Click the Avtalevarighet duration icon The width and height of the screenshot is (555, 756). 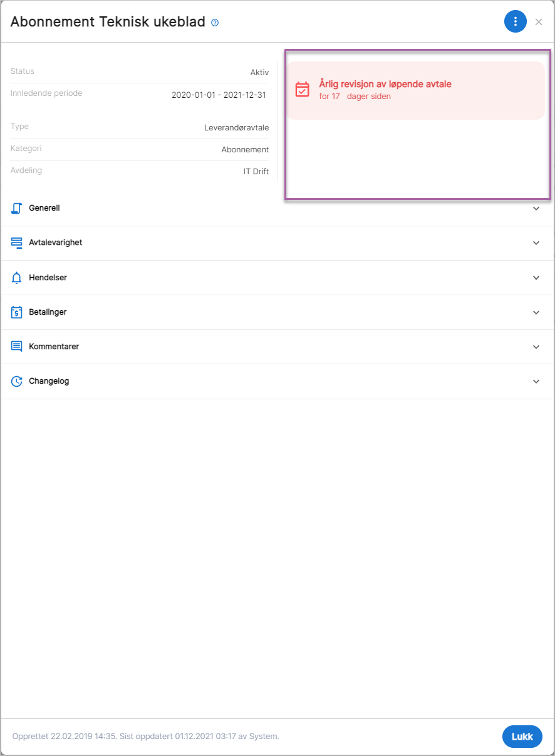point(17,243)
